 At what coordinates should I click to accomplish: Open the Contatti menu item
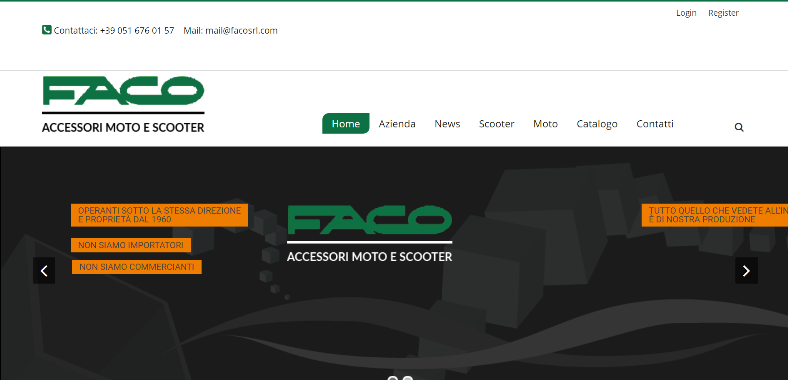(655, 124)
